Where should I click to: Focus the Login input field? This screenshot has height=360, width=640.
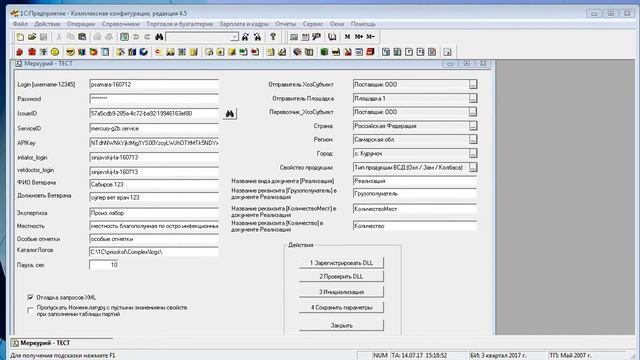(x=154, y=84)
